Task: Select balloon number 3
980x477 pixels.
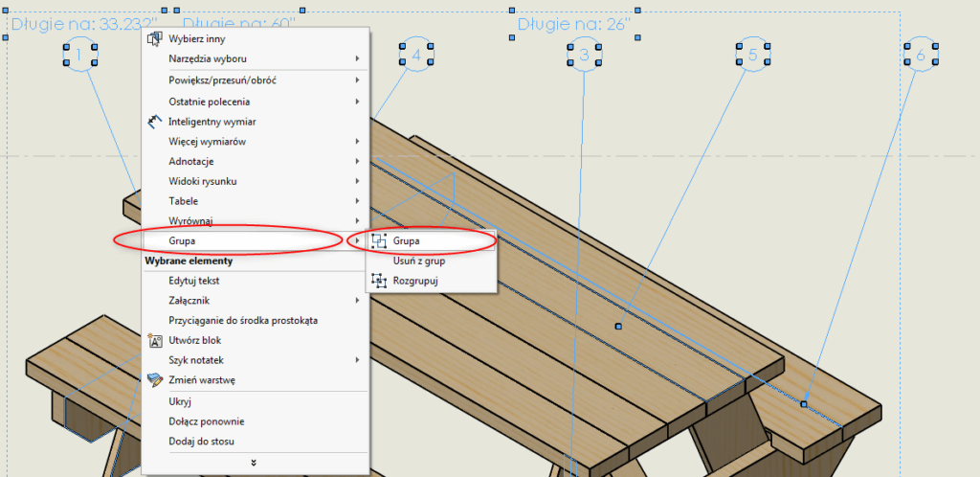Action: (x=584, y=55)
